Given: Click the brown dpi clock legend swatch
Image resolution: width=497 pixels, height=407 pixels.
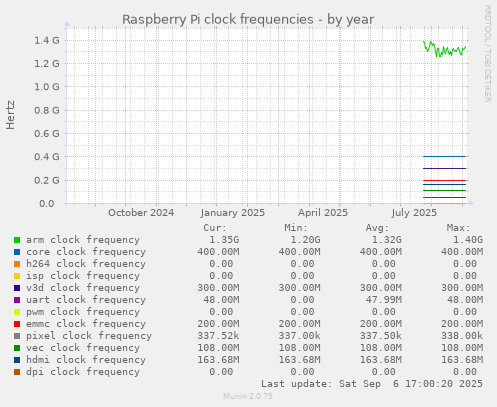Looking at the screenshot, I should click(x=17, y=372).
